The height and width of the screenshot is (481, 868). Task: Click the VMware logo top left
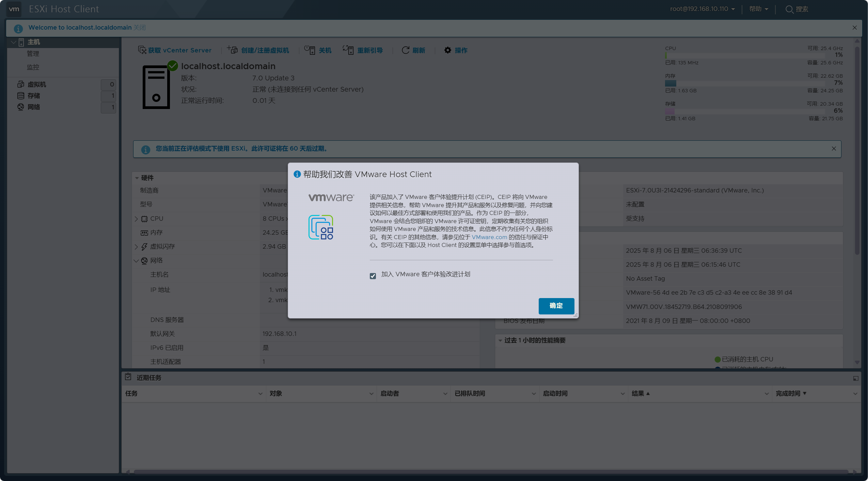coord(14,9)
